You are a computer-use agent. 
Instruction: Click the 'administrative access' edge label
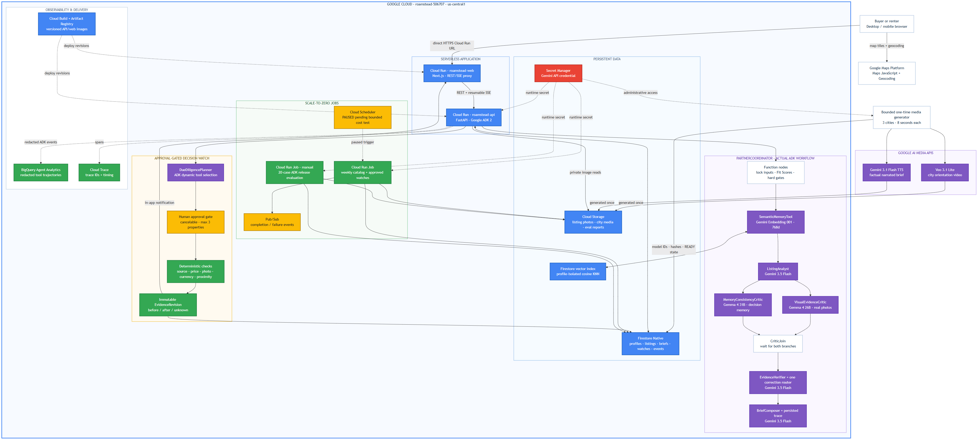click(x=640, y=93)
